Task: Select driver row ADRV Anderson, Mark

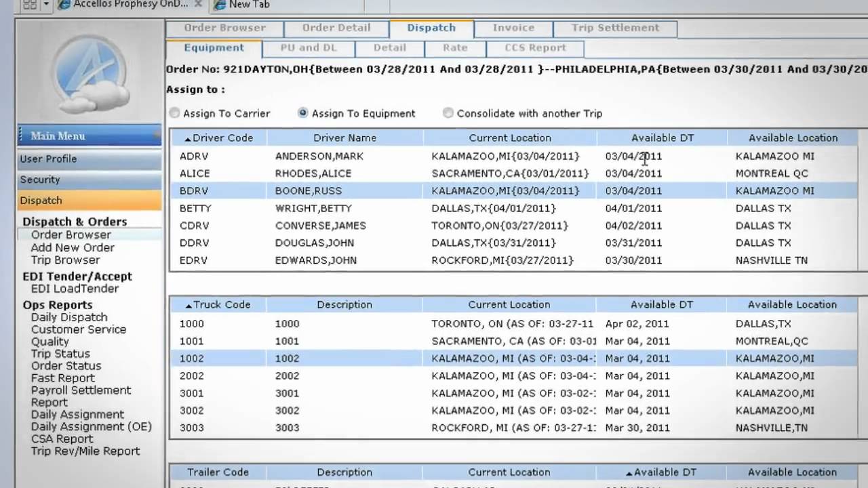Action: click(514, 157)
